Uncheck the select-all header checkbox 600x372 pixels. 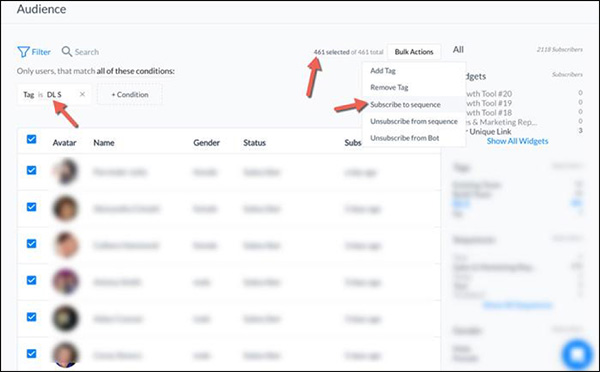(32, 139)
